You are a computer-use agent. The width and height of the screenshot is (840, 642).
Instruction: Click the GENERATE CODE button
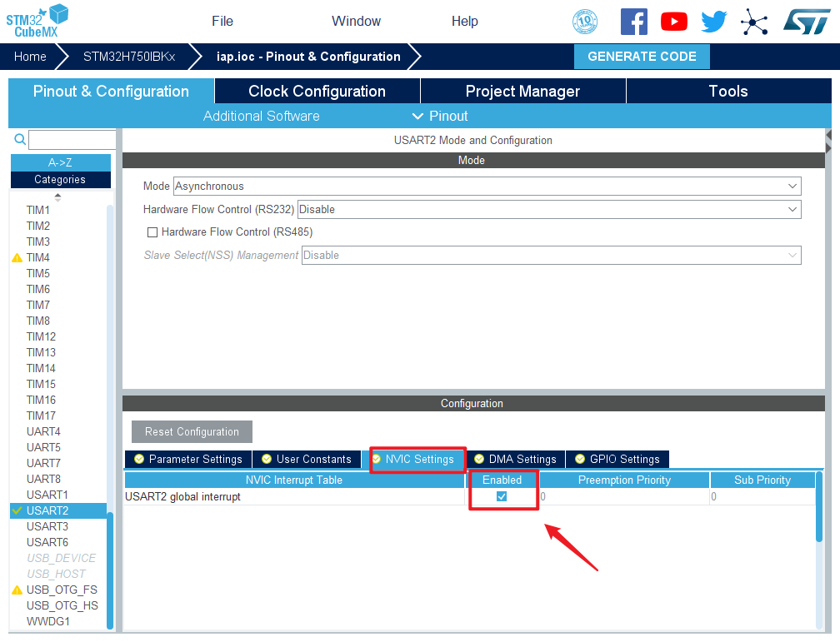click(x=642, y=57)
